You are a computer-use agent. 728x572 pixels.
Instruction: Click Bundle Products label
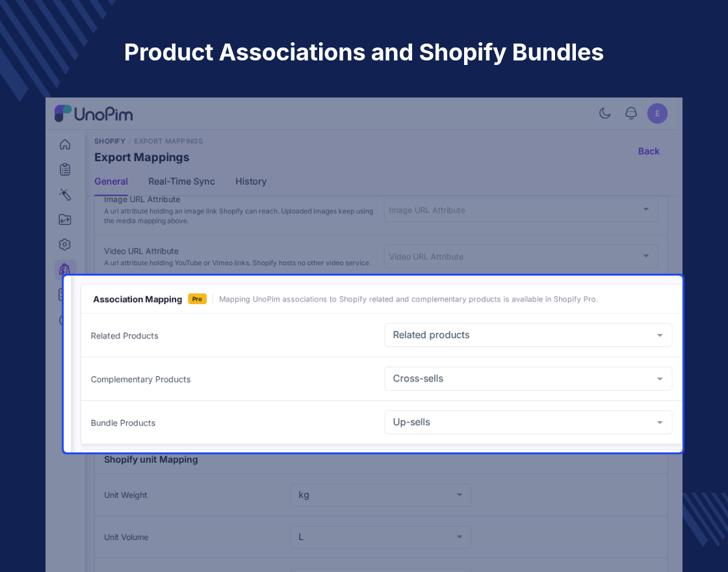(123, 423)
